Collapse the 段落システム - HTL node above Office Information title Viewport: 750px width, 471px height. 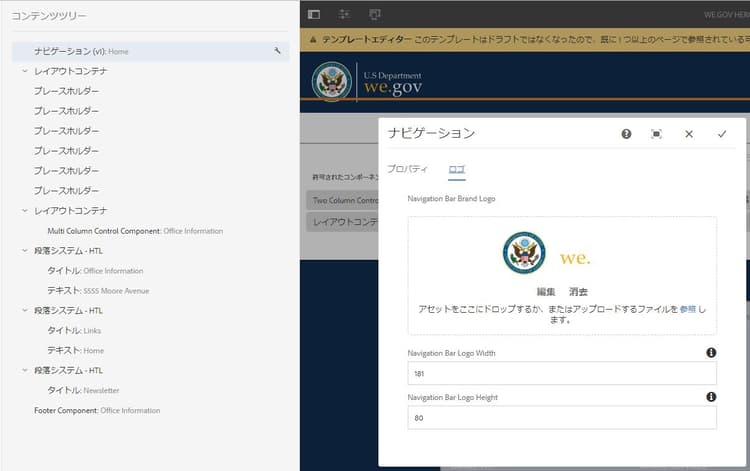tap(24, 251)
